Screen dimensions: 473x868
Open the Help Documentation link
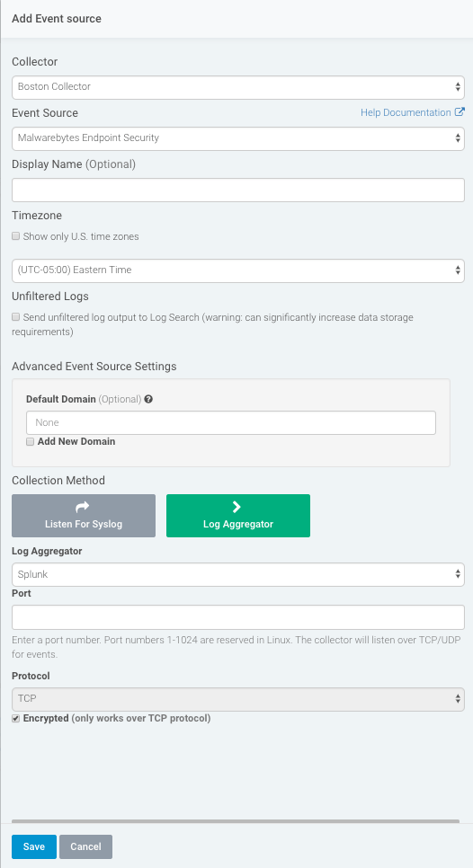coord(406,112)
